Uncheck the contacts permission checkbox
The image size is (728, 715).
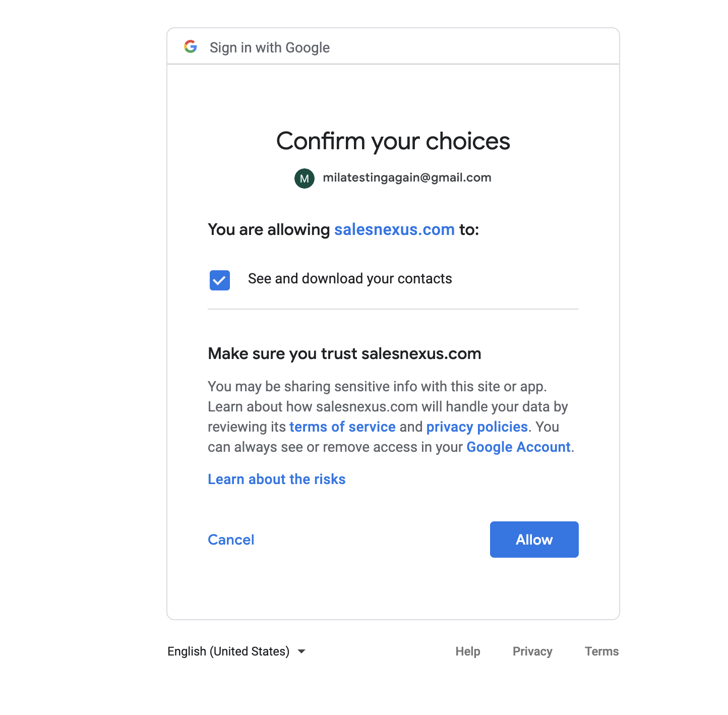coord(220,280)
